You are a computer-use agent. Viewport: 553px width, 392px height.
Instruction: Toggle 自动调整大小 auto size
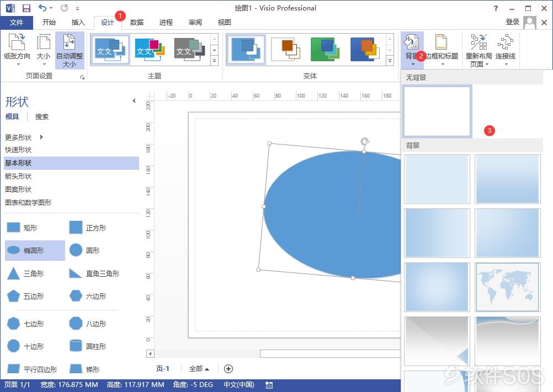click(70, 50)
